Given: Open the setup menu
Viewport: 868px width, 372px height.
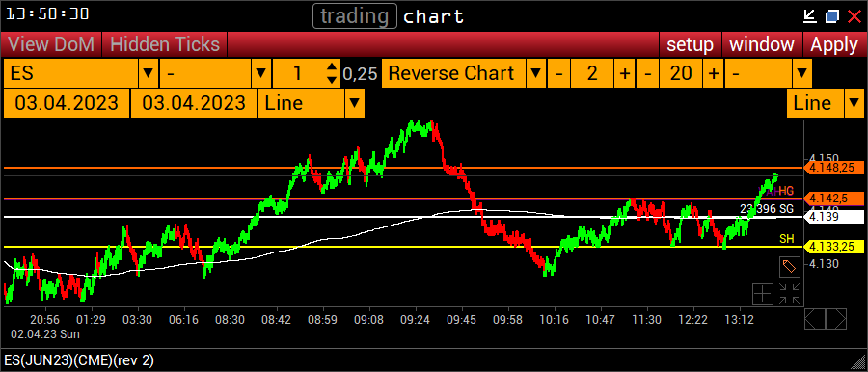Looking at the screenshot, I should [690, 44].
